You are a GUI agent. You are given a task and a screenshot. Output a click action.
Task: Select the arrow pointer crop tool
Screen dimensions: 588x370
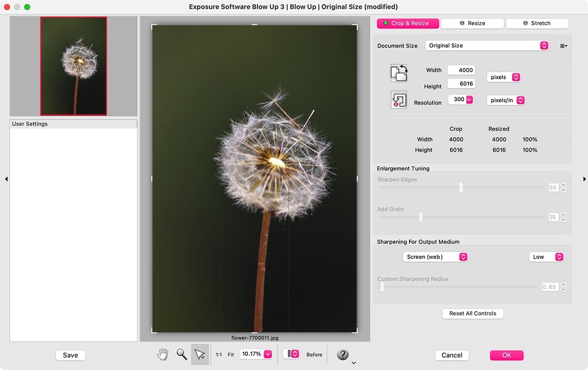pos(199,354)
